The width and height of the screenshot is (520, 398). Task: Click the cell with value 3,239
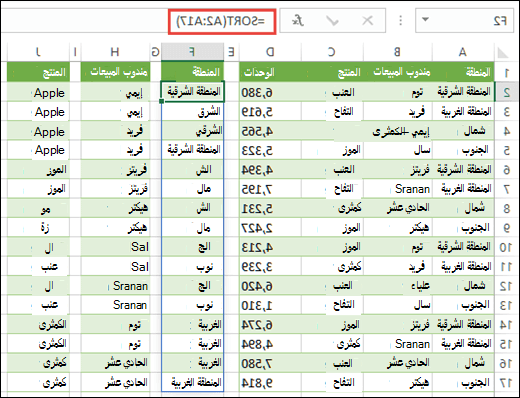point(270,267)
